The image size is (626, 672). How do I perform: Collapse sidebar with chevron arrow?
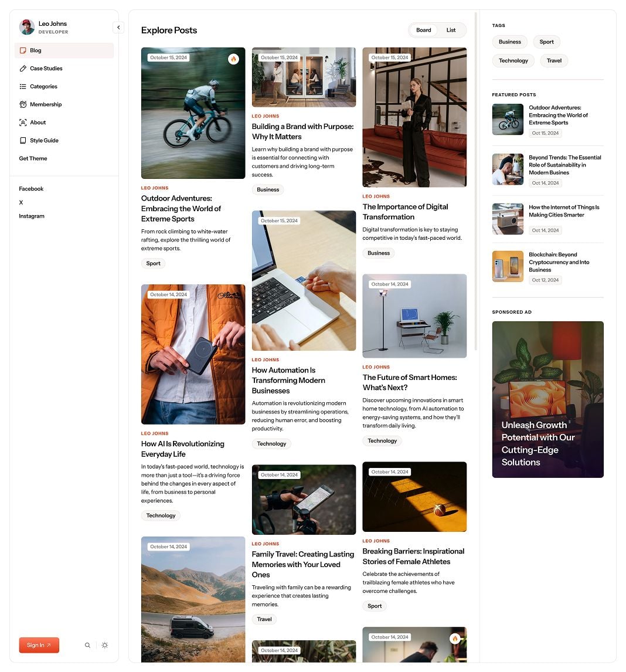click(118, 28)
